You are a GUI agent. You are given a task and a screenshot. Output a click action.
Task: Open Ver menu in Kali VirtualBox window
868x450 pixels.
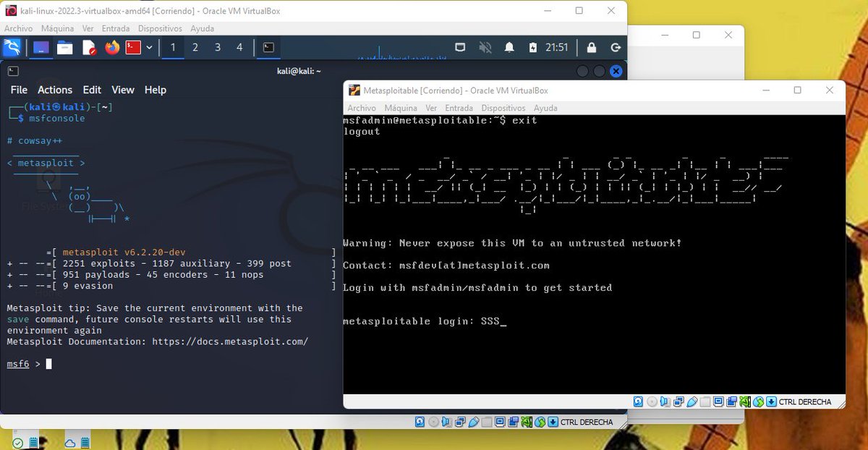point(88,28)
